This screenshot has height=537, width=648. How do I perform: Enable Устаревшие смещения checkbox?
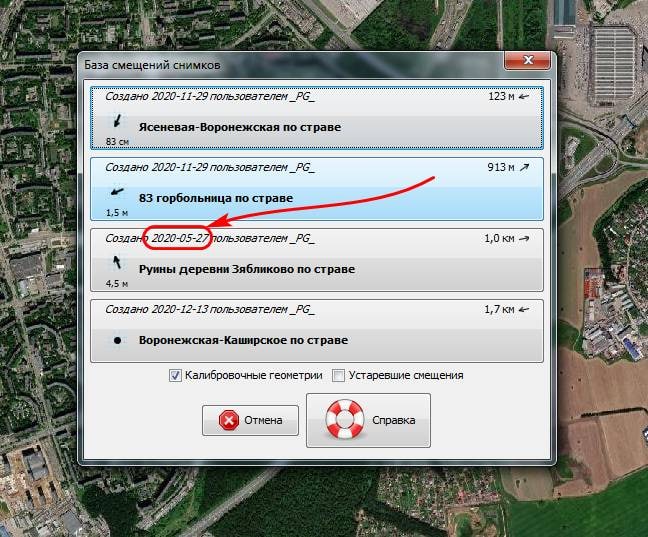tap(338, 375)
